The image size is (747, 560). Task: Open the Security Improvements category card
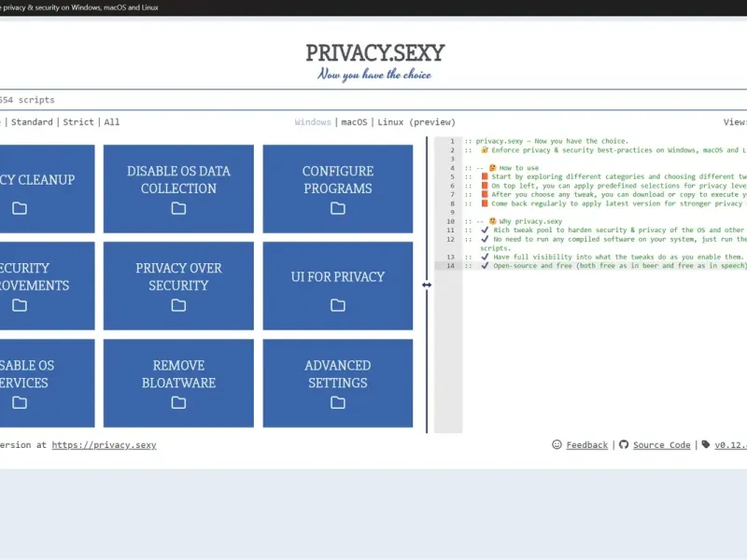click(x=48, y=286)
